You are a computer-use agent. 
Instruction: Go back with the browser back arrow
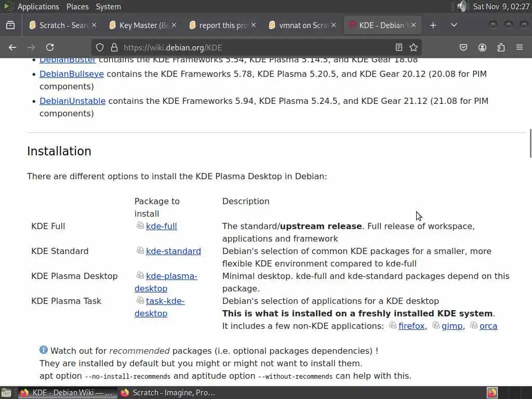12,47
